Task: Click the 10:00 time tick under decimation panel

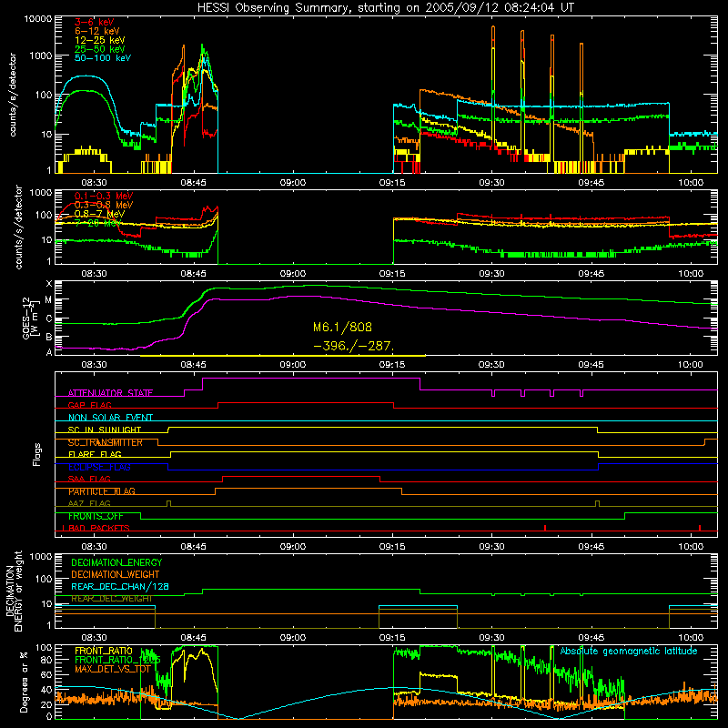Action: tap(691, 638)
